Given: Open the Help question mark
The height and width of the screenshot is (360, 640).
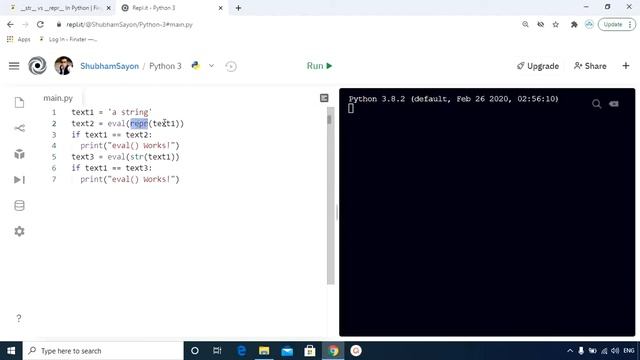Looking at the screenshot, I should tap(19, 318).
